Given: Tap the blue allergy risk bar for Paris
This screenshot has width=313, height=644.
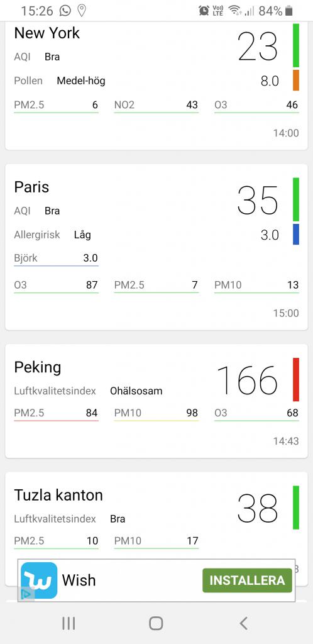Looking at the screenshot, I should click(296, 234).
